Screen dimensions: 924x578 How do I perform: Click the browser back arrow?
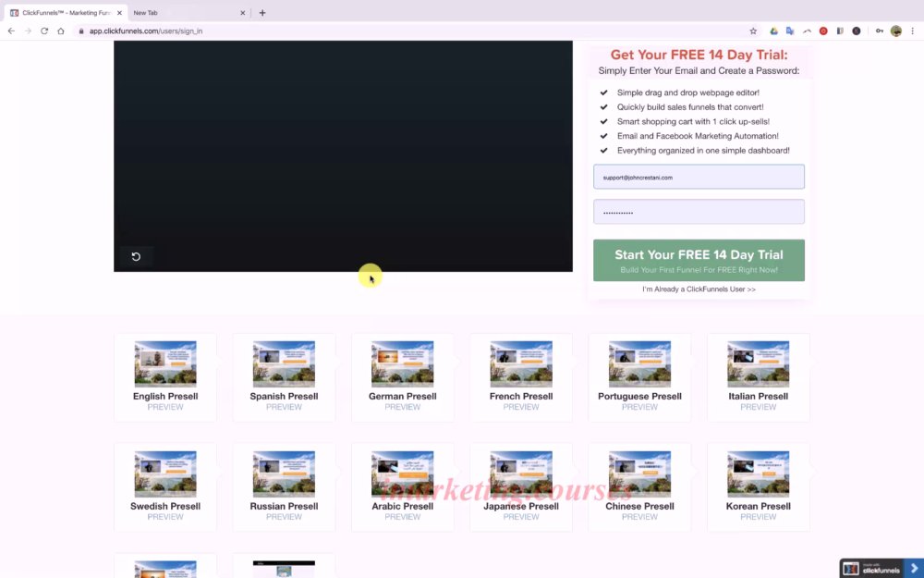(x=11, y=31)
